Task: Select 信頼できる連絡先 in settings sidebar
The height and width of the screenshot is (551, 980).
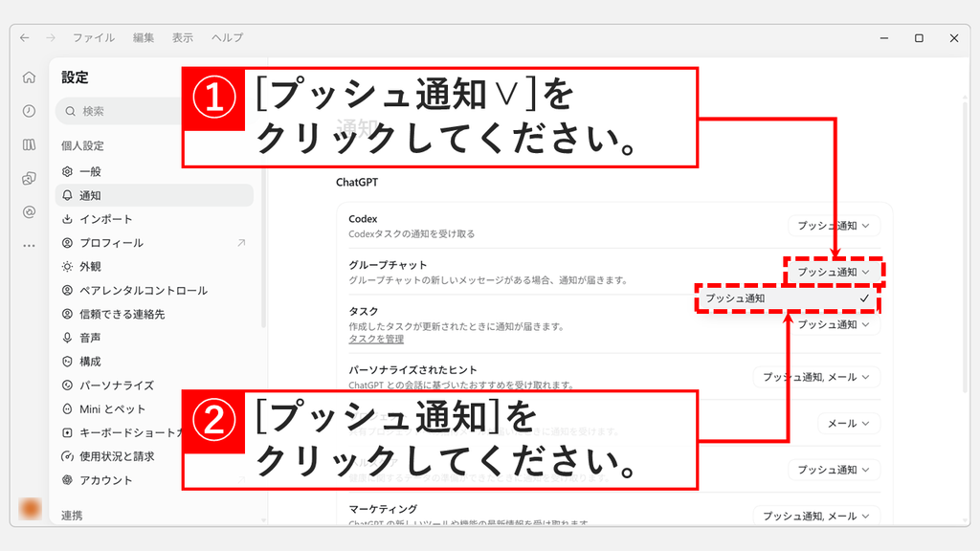Action: [154, 314]
